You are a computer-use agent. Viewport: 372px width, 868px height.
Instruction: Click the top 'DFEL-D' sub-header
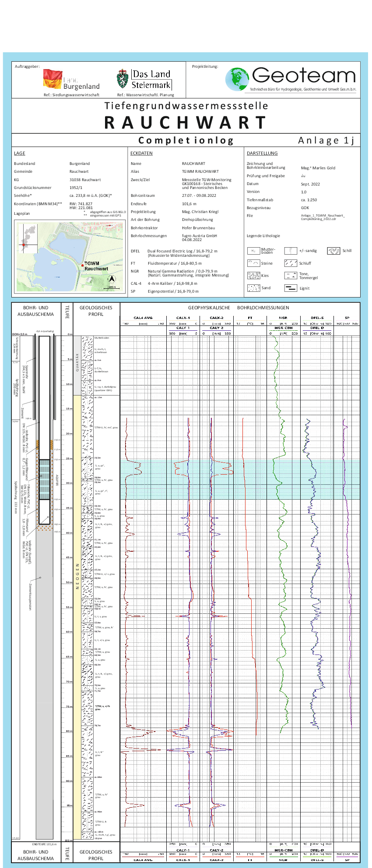tap(317, 328)
